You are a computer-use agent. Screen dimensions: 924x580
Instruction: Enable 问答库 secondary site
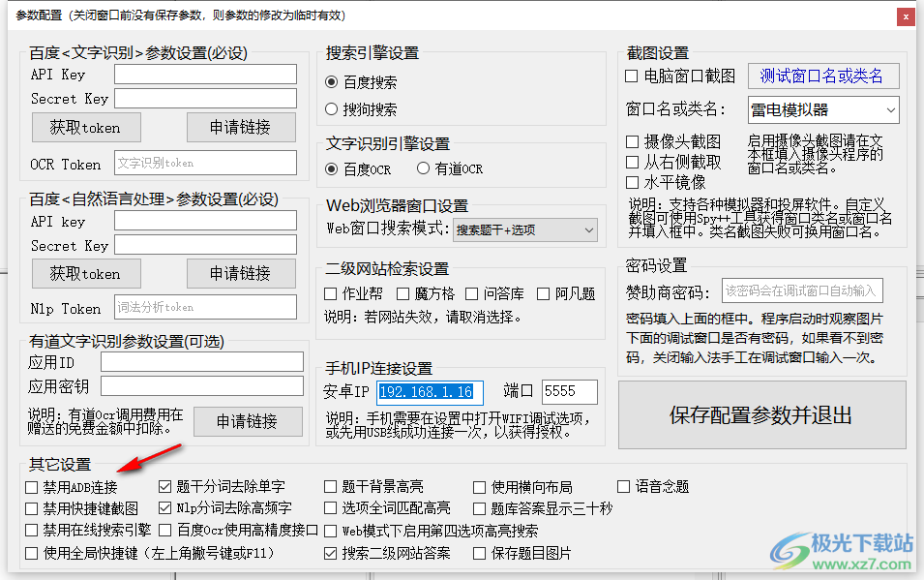[471, 293]
